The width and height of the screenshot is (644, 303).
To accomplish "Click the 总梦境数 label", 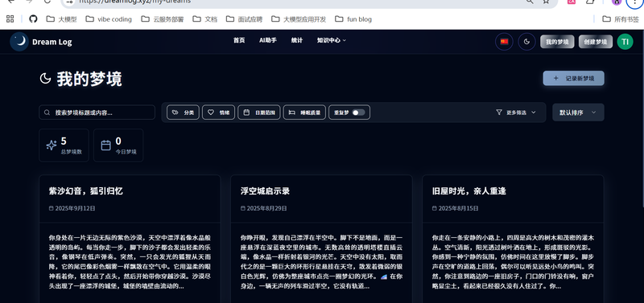I will (x=72, y=152).
